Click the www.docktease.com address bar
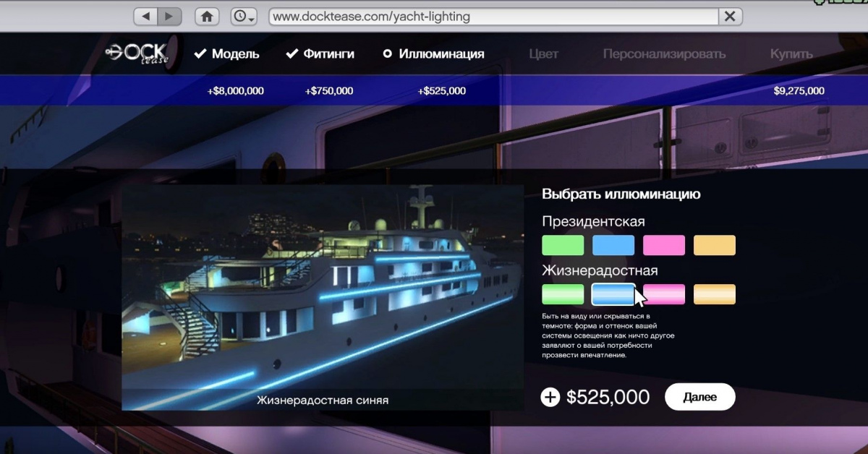 tap(493, 16)
